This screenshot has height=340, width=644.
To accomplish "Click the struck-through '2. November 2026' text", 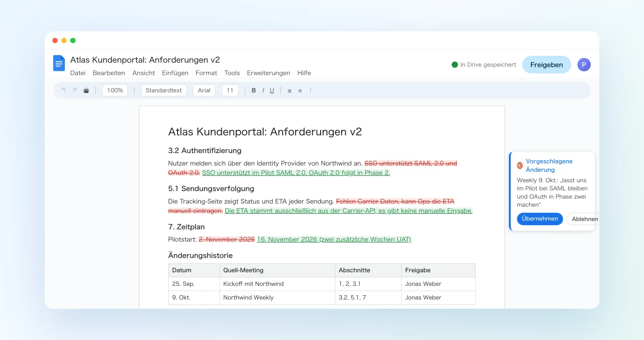I will [x=227, y=239].
